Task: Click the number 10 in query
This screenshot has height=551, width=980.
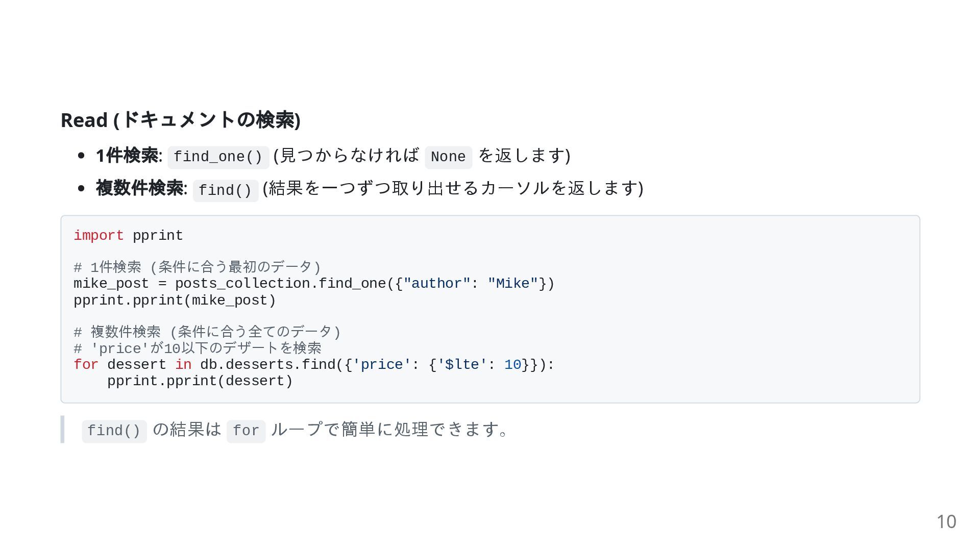Action: [x=513, y=365]
